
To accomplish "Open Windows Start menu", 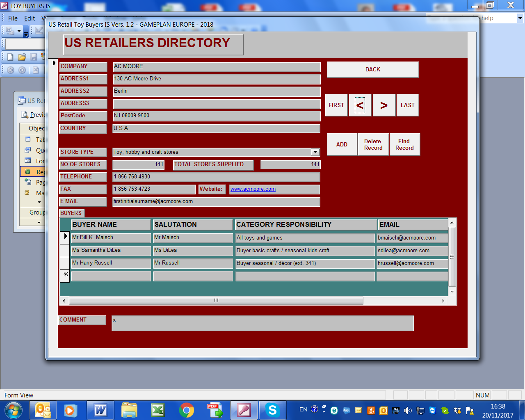I will 14,410.
